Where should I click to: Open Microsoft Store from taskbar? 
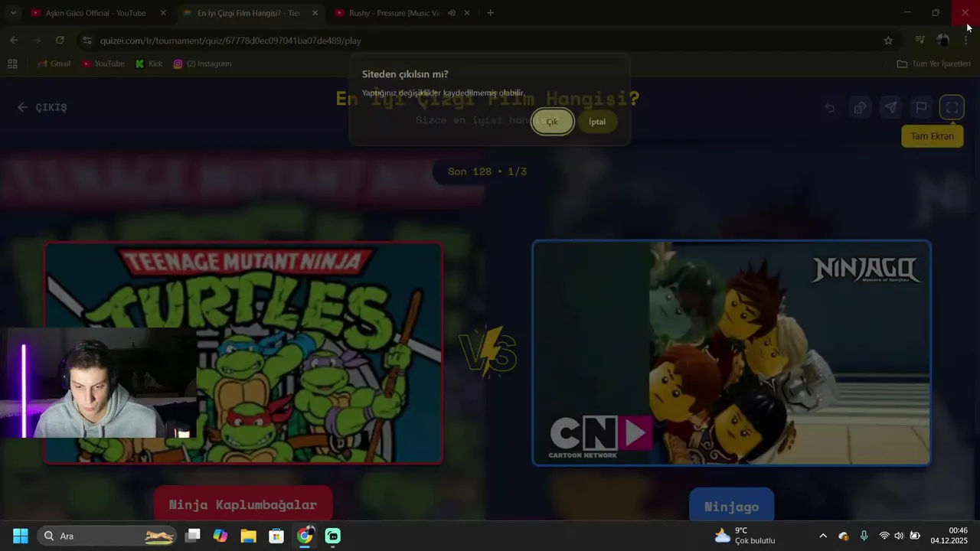276,536
